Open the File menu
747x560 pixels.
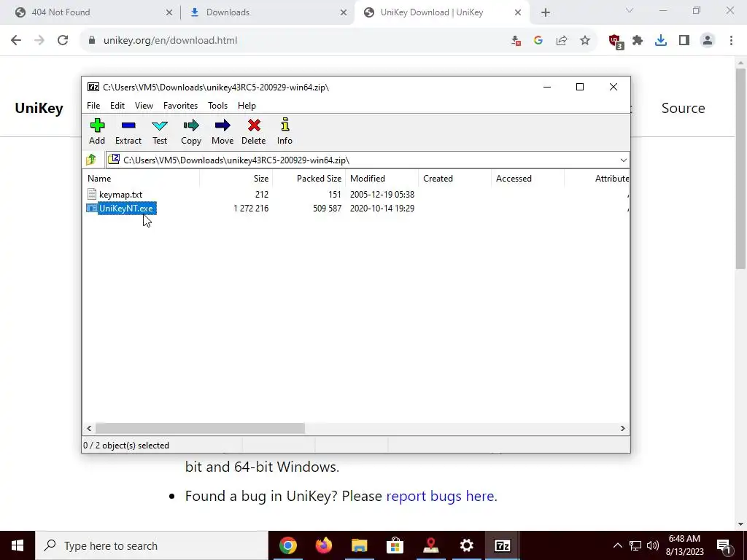(x=93, y=106)
